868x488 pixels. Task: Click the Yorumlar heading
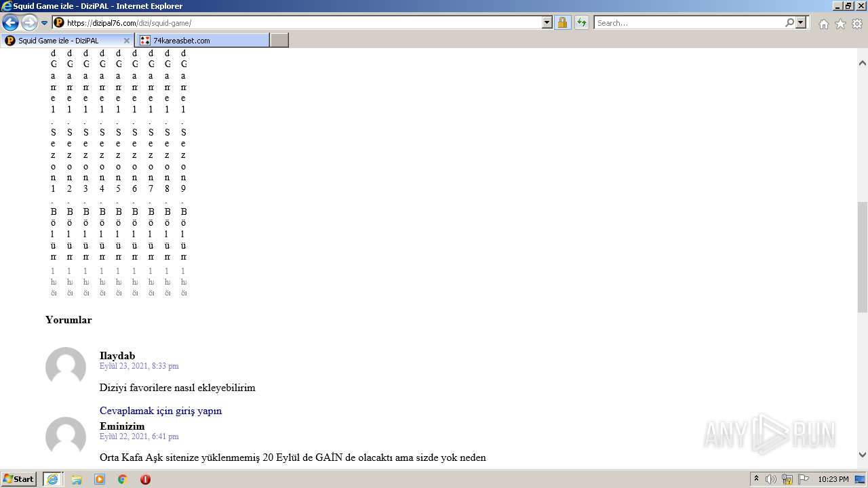point(68,320)
